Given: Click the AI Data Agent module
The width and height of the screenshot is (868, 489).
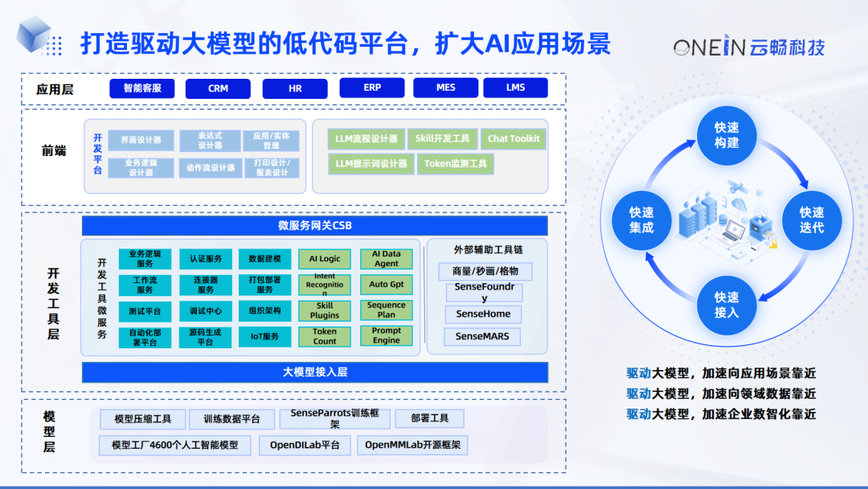Looking at the screenshot, I should tap(386, 259).
